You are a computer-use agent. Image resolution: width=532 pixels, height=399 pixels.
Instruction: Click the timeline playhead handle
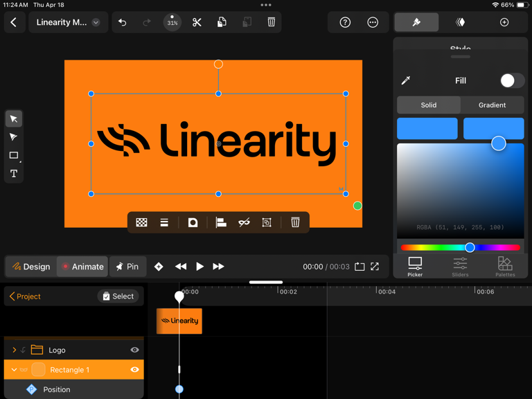pyautogui.click(x=179, y=296)
